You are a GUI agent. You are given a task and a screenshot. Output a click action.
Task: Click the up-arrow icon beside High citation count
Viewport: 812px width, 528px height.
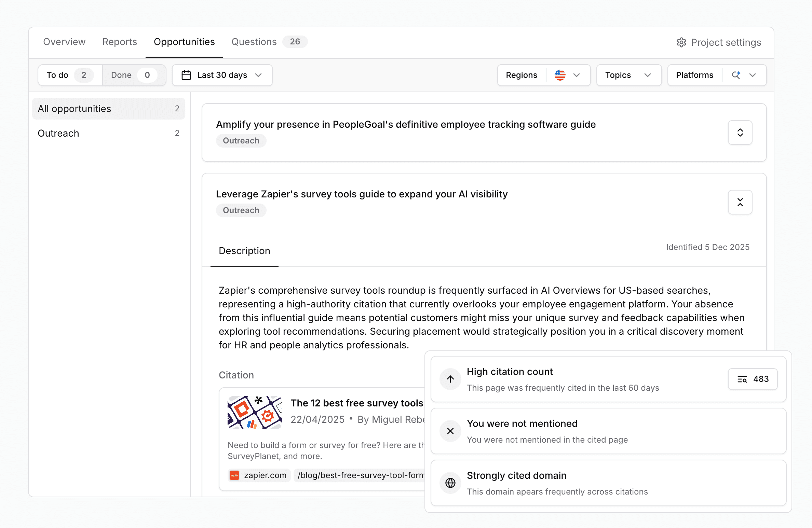[x=450, y=379]
